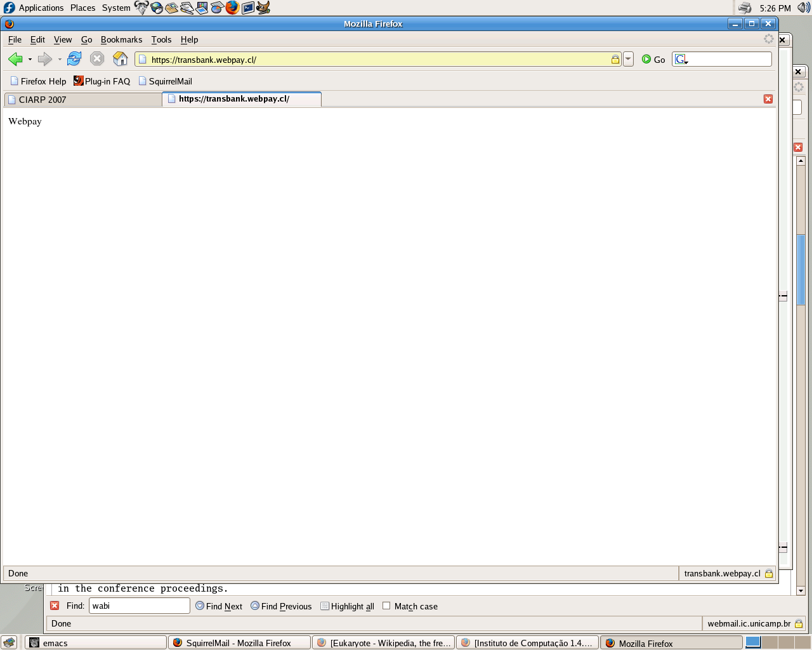Open the address bar history dropdown
The height and width of the screenshot is (650, 812).
(628, 59)
